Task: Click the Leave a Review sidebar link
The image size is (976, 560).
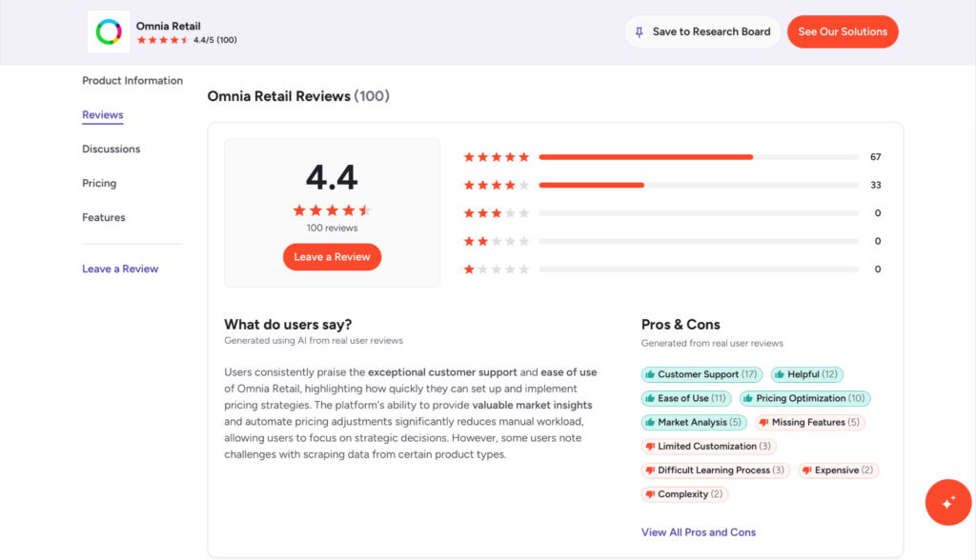Action: (x=120, y=269)
